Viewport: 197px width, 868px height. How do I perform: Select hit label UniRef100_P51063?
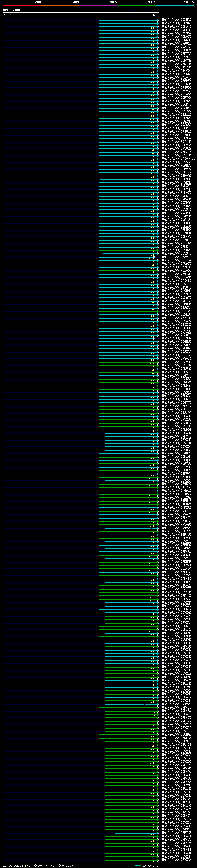tap(177, 91)
